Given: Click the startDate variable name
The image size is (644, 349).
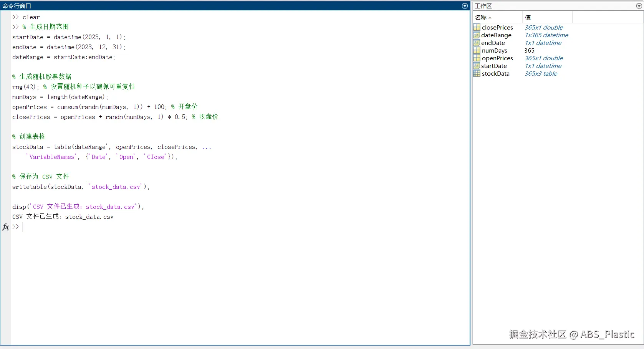Looking at the screenshot, I should pyautogui.click(x=494, y=66).
